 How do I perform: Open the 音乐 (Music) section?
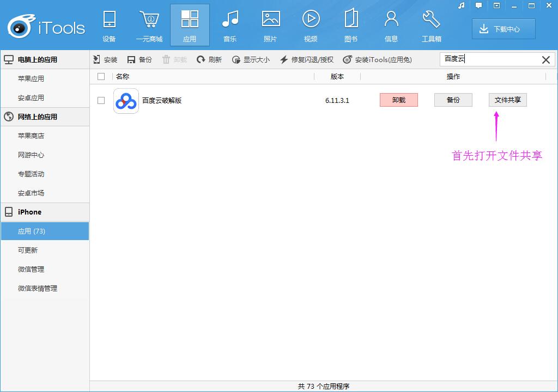click(231, 25)
